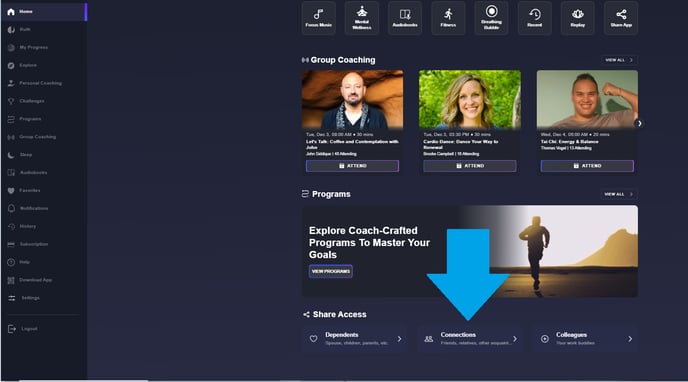The height and width of the screenshot is (382, 688).
Task: Open the Cardio Dance session thumbnail
Action: pos(469,99)
